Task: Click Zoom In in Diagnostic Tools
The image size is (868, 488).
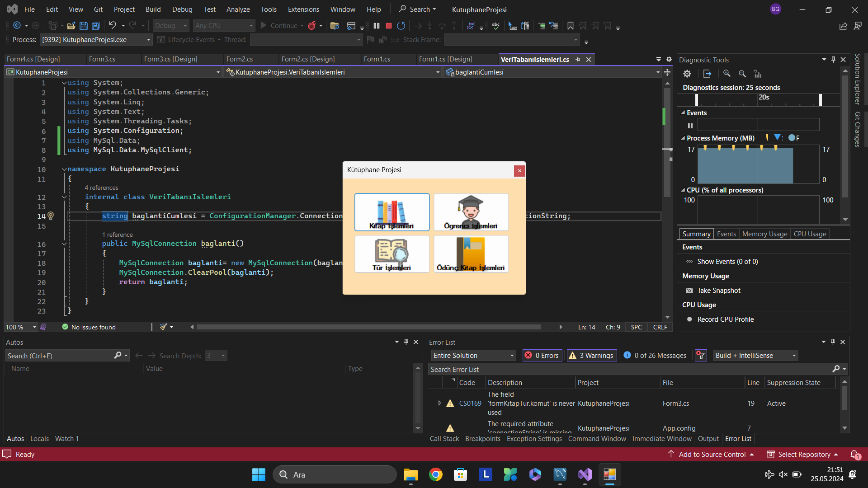Action: point(727,74)
